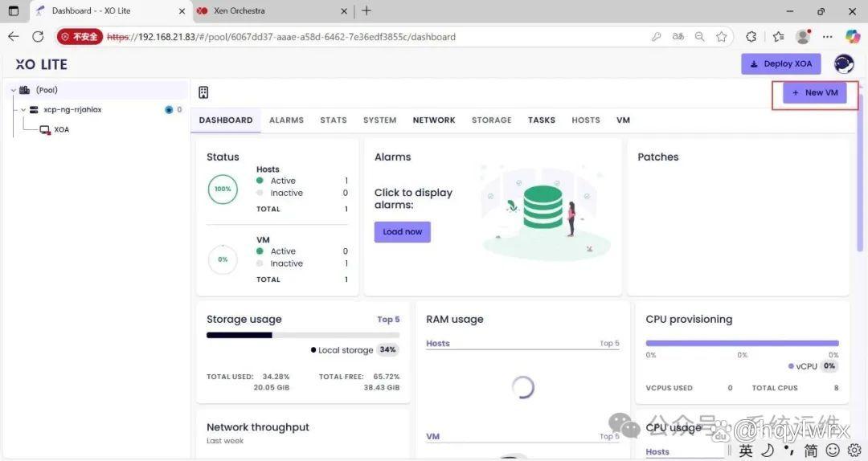The width and height of the screenshot is (868, 461).
Task: Open browser extensions puzzle icon
Action: (x=751, y=36)
